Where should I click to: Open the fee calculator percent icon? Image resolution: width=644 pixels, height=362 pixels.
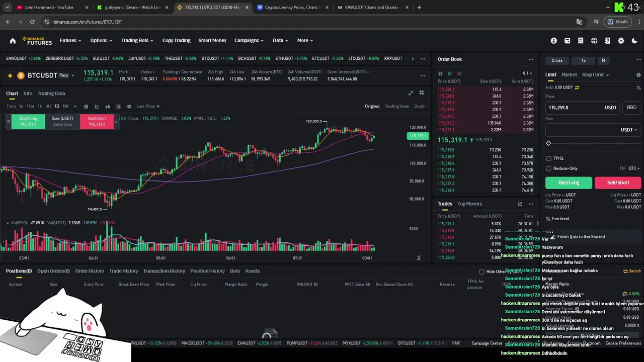click(638, 87)
